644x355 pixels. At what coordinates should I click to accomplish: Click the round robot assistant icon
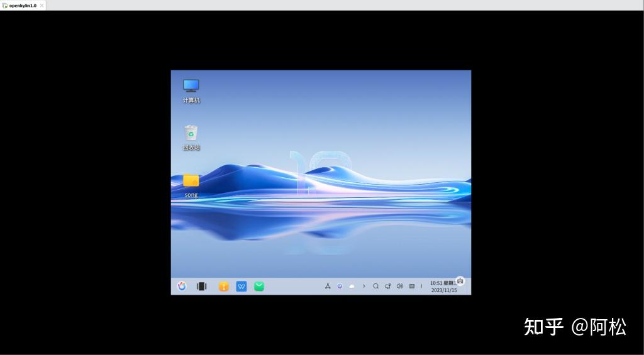(460, 281)
